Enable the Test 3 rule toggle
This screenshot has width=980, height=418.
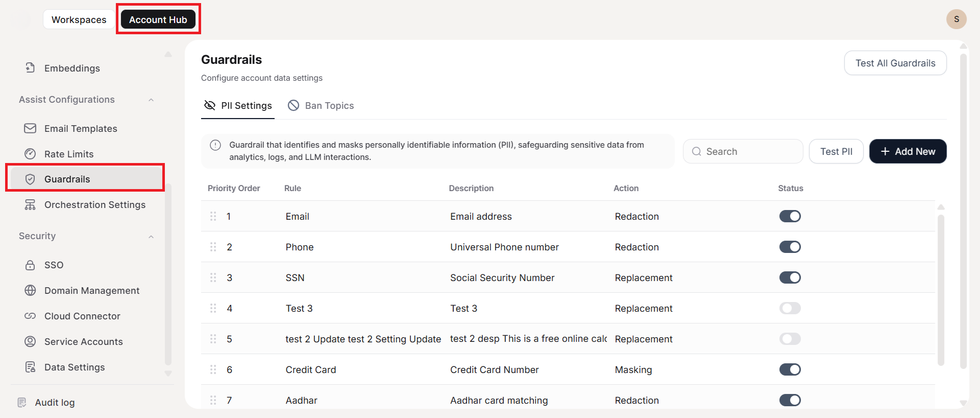click(790, 308)
